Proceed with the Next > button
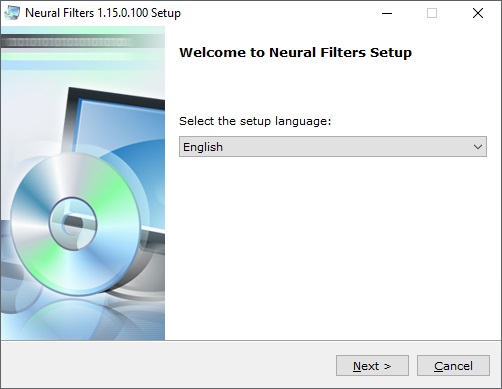 coord(372,366)
